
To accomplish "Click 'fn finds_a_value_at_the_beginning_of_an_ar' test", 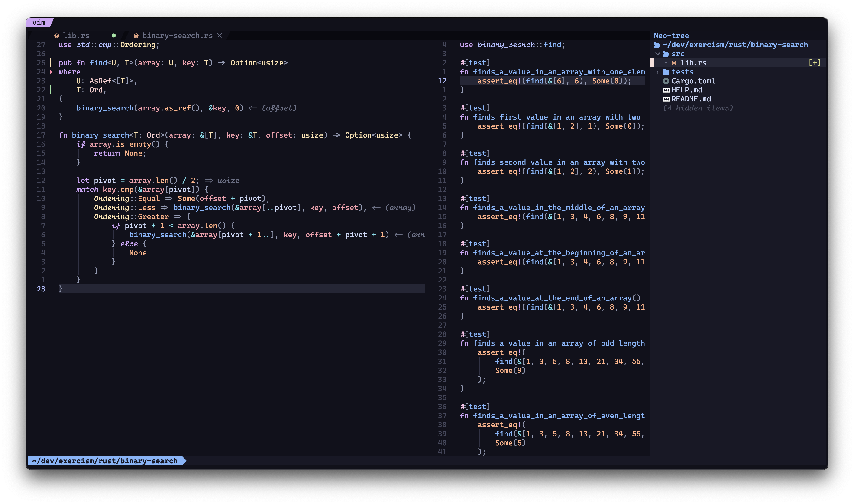I will [x=552, y=253].
